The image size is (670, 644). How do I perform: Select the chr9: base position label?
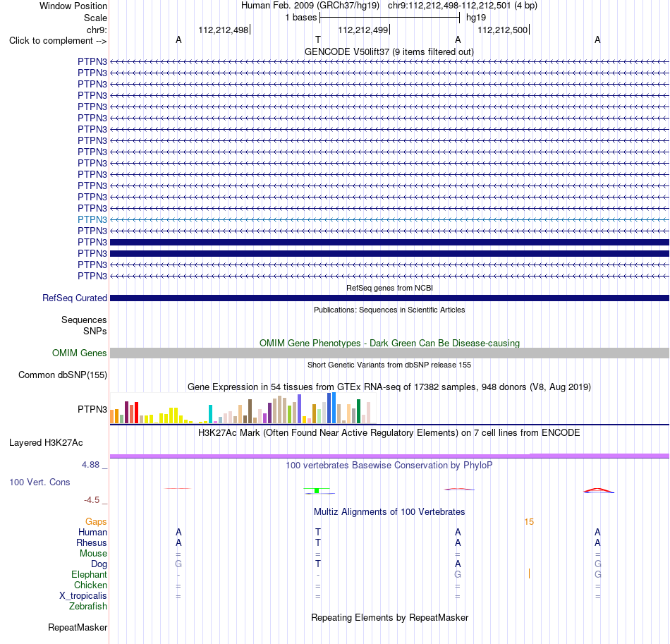97,30
